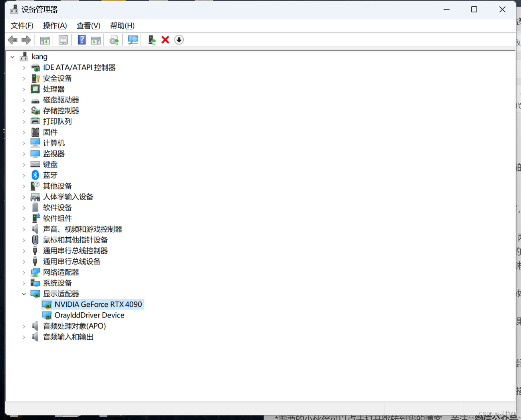Expand the 音频输入和输出 node

tap(24, 337)
